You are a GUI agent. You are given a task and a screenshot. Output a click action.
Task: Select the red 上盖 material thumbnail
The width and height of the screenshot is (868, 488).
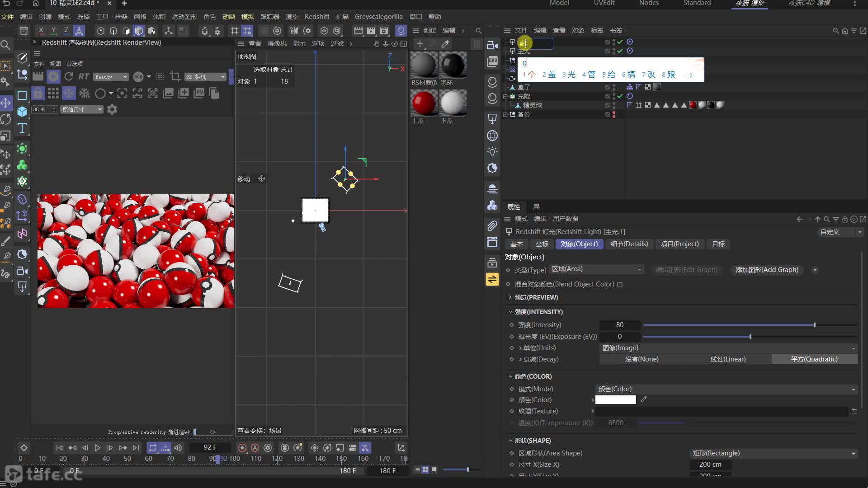(x=424, y=103)
